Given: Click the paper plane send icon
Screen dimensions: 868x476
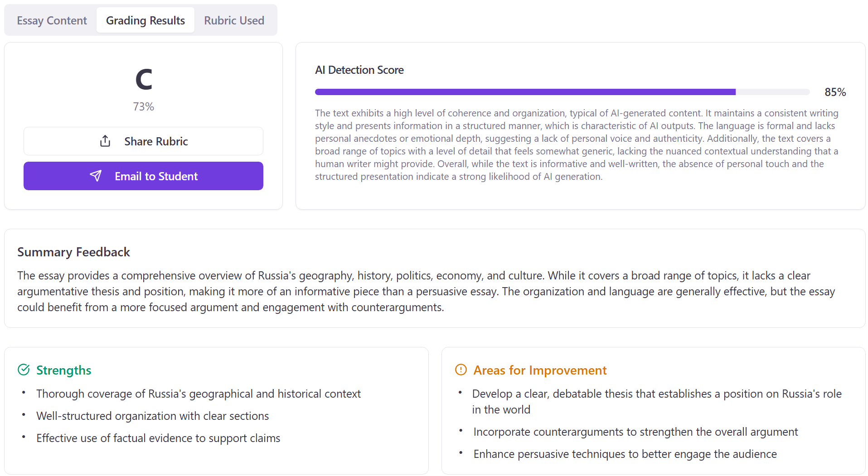Looking at the screenshot, I should point(96,176).
